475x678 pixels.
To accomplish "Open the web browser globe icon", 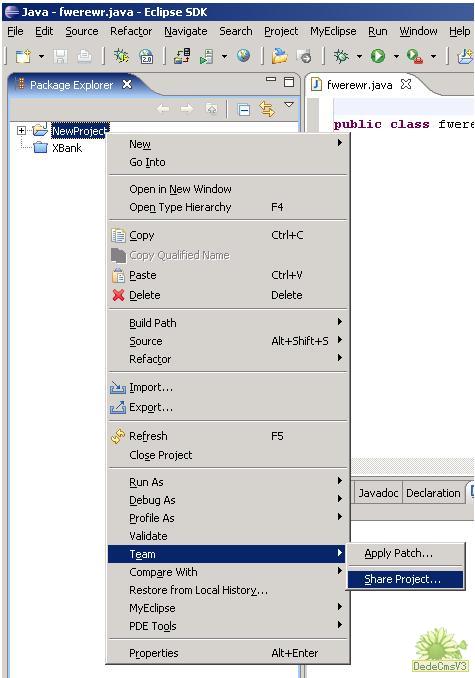I will [243, 56].
